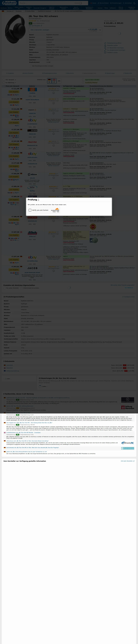Tick the Verify you are human checkbox
Viewport: 138px width, 644px height.
click(30, 210)
